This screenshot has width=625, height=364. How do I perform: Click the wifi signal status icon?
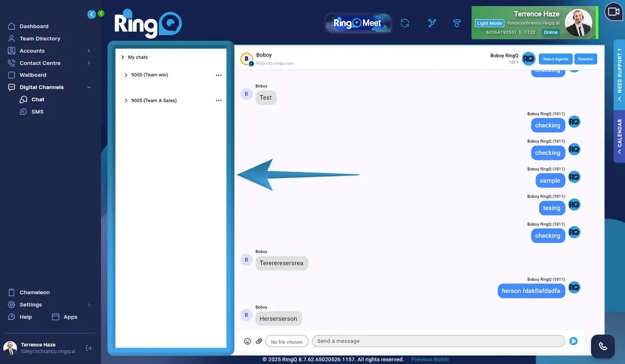pyautogui.click(x=457, y=23)
